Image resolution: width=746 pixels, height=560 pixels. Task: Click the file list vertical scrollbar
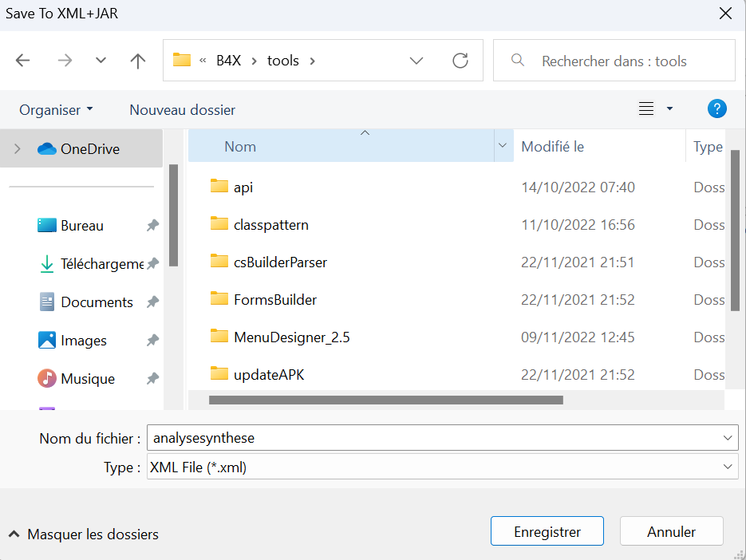coord(735,231)
